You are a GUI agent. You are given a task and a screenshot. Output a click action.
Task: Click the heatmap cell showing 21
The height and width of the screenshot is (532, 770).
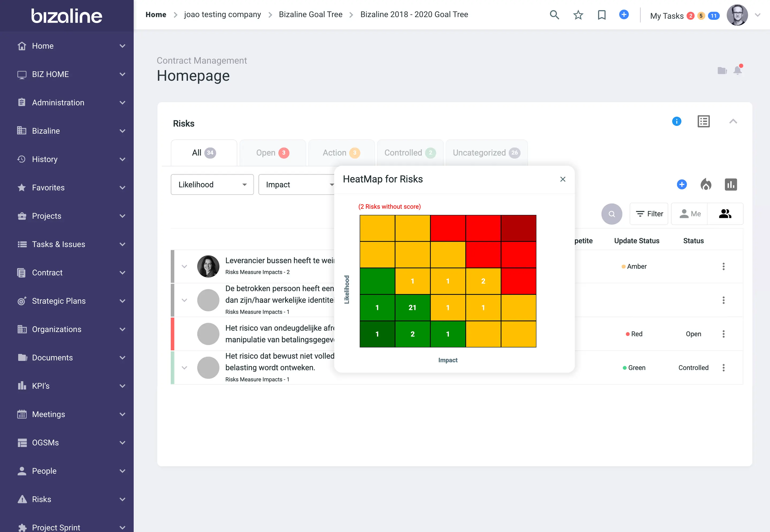pos(412,308)
